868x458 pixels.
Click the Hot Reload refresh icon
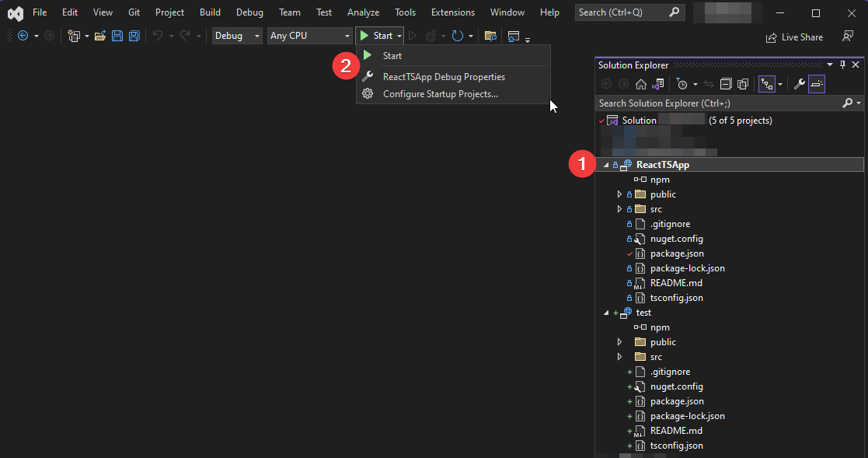click(458, 35)
